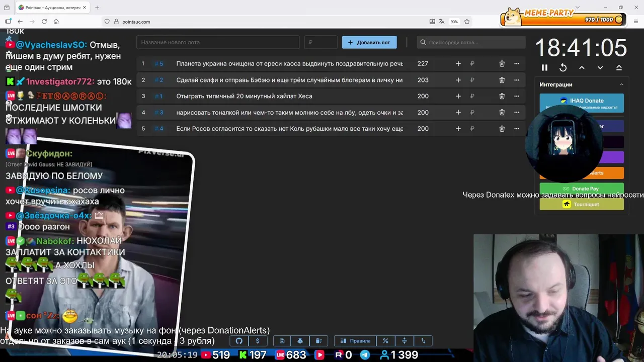
Task: Open a new browser tab
Action: (97, 8)
